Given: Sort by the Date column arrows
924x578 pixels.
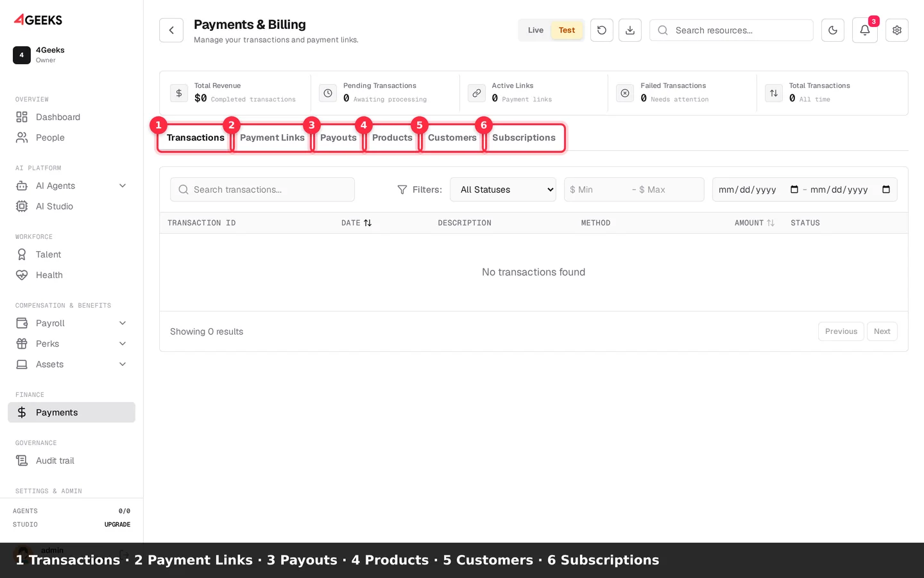Looking at the screenshot, I should 368,223.
